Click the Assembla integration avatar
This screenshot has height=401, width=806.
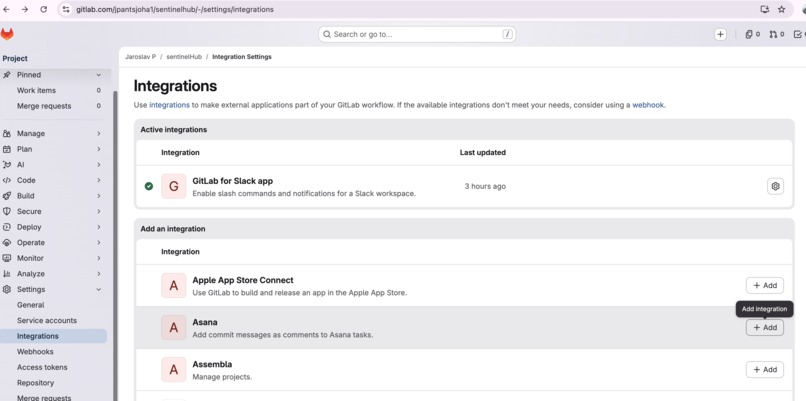tap(174, 370)
